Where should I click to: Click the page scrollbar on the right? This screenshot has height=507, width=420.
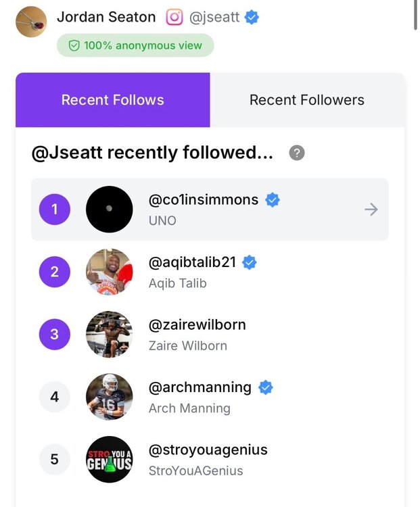click(415, 15)
